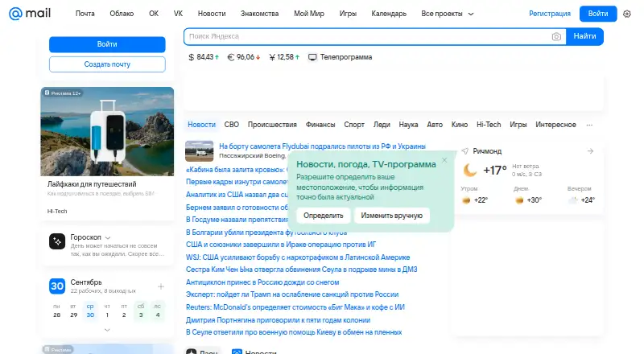
Task: Select the СВО news tab
Action: [x=232, y=125]
